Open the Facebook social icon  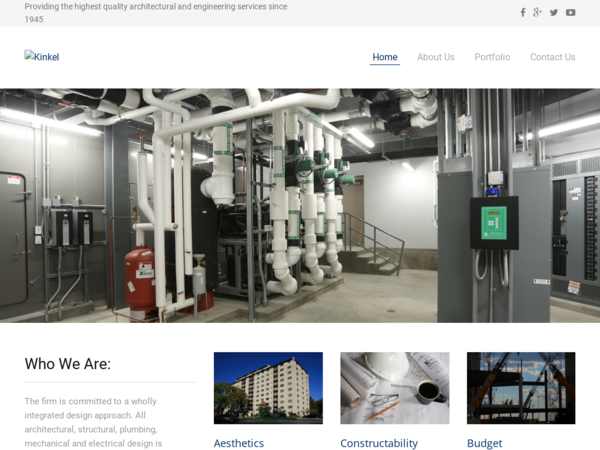pos(523,13)
